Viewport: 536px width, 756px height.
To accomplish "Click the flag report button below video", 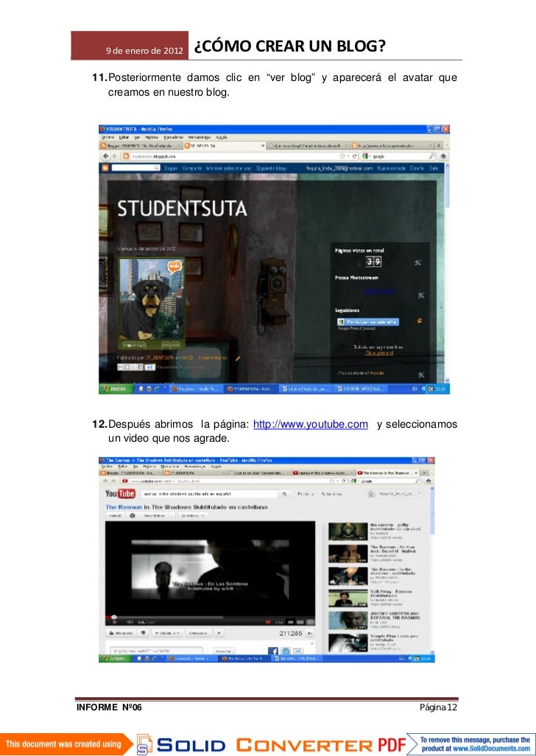I will coord(219,633).
